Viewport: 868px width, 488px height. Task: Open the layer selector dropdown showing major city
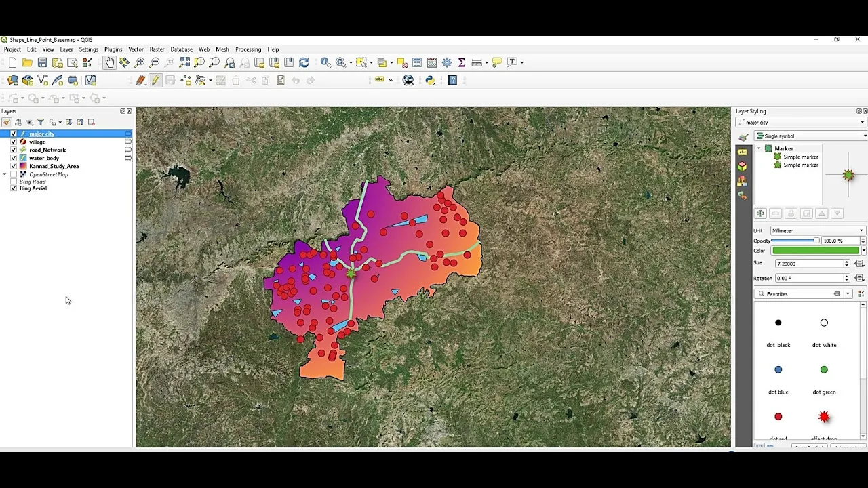click(x=801, y=123)
